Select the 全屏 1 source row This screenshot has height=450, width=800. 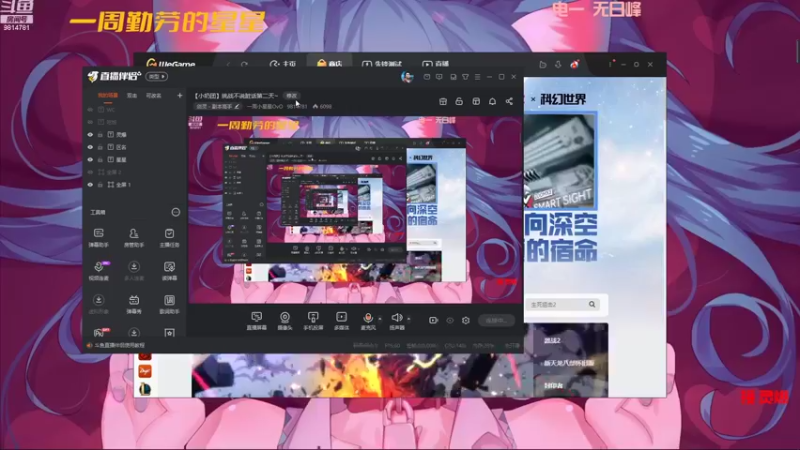[135, 185]
